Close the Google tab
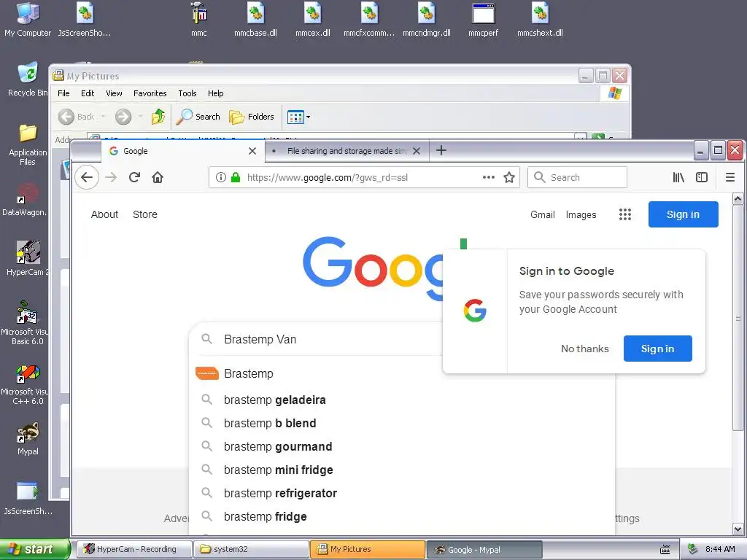Image resolution: width=747 pixels, height=560 pixels. [x=252, y=151]
